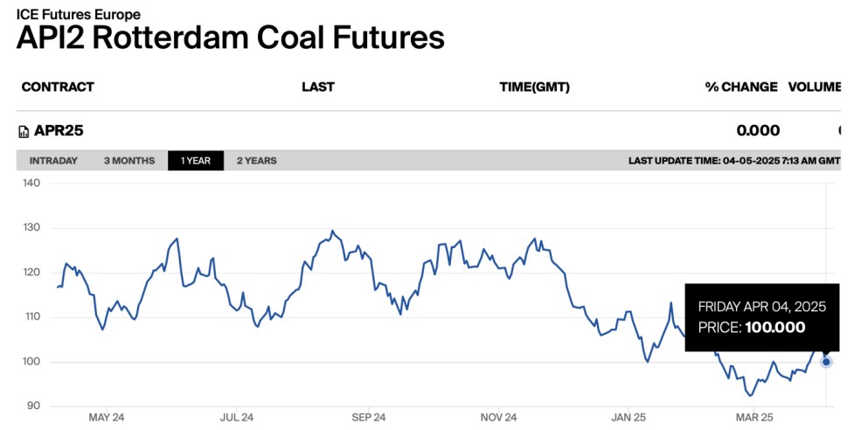
Task: Click the Friday Apr 04 price tooltip
Action: click(x=761, y=317)
